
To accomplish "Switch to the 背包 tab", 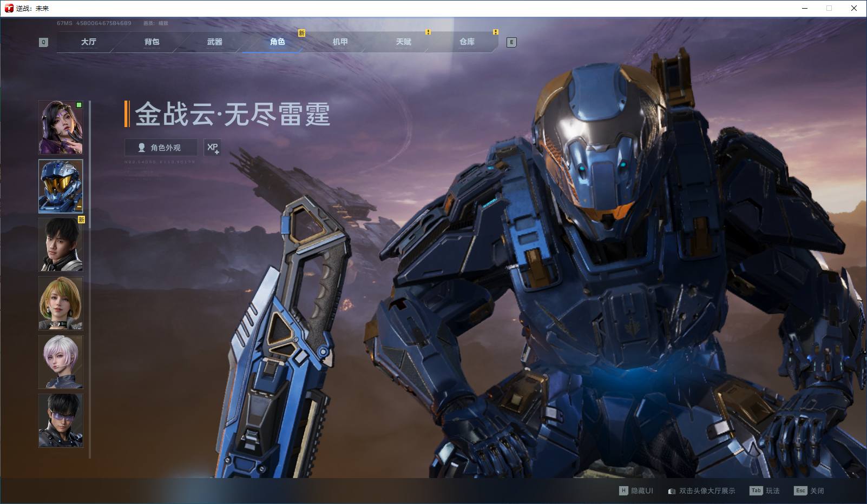I will (x=152, y=42).
